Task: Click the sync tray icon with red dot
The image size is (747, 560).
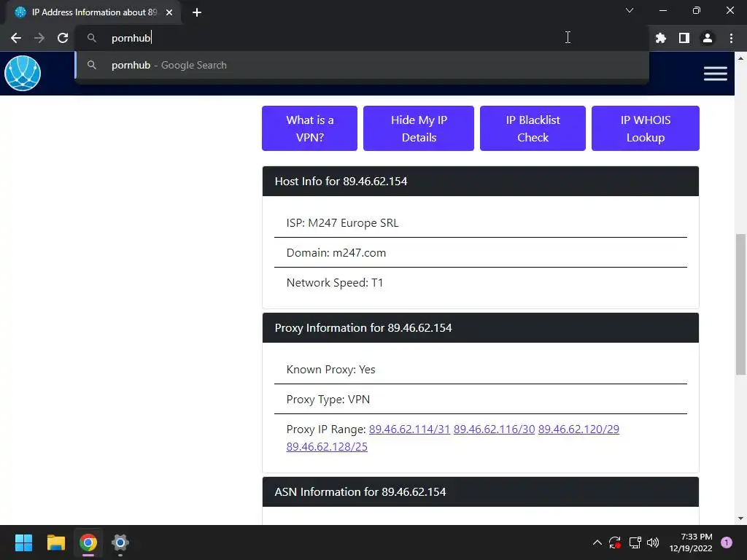Action: [x=615, y=542]
